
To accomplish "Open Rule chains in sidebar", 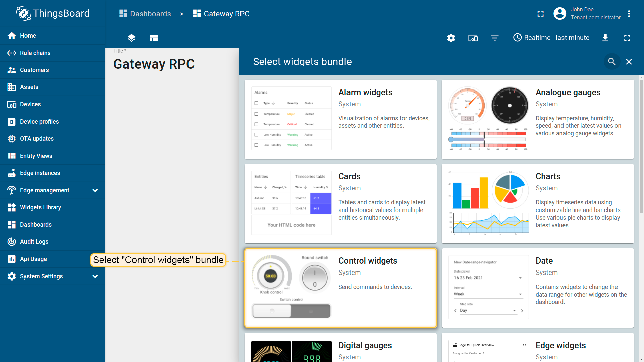I will [35, 53].
